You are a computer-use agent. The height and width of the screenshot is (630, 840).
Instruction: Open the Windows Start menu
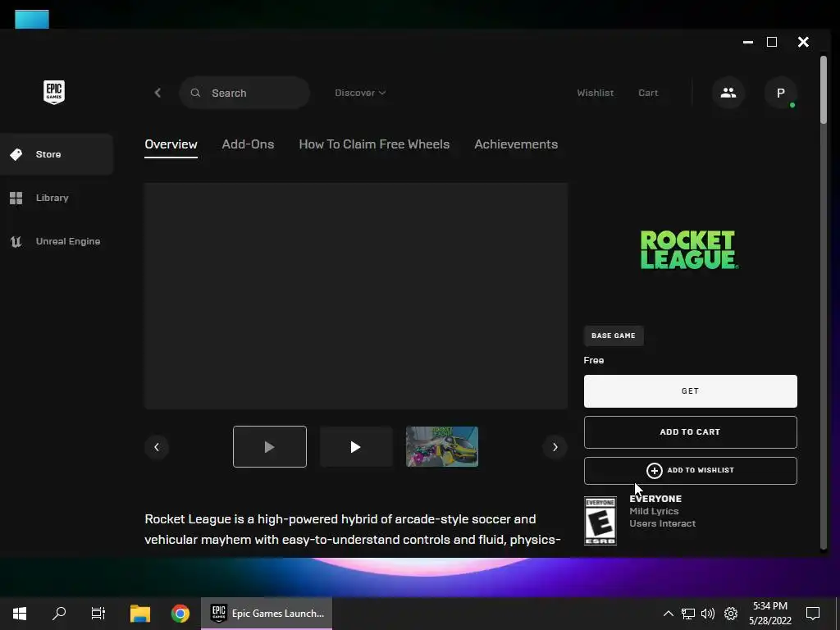point(20,614)
